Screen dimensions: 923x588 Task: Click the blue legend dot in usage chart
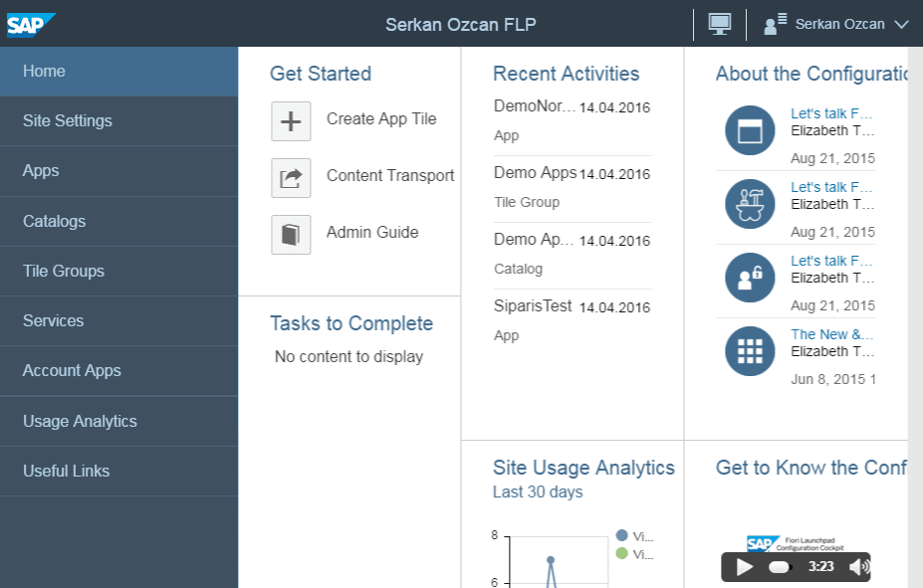click(621, 535)
